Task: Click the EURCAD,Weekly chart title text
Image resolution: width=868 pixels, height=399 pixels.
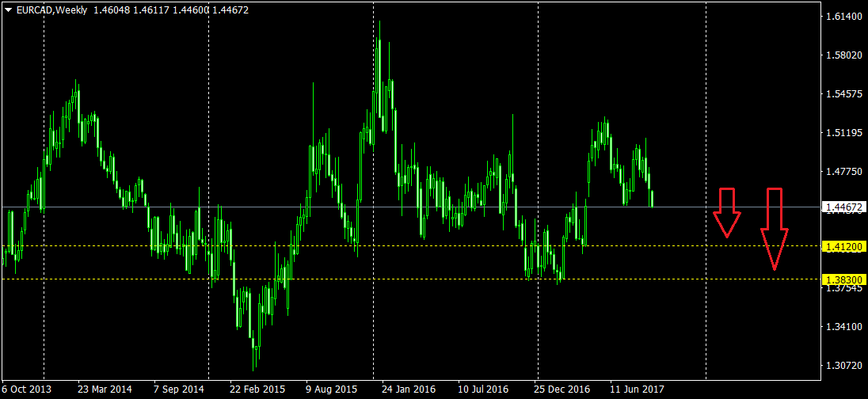Action: point(51,10)
